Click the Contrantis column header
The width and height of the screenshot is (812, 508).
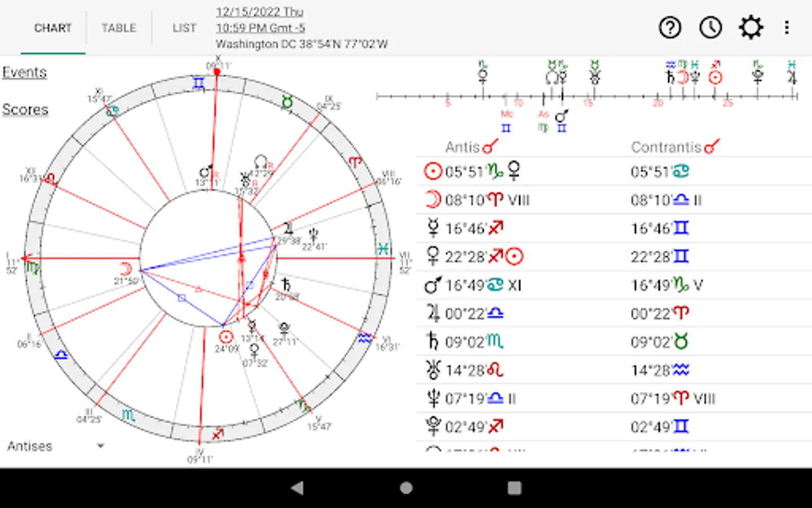pos(676,147)
